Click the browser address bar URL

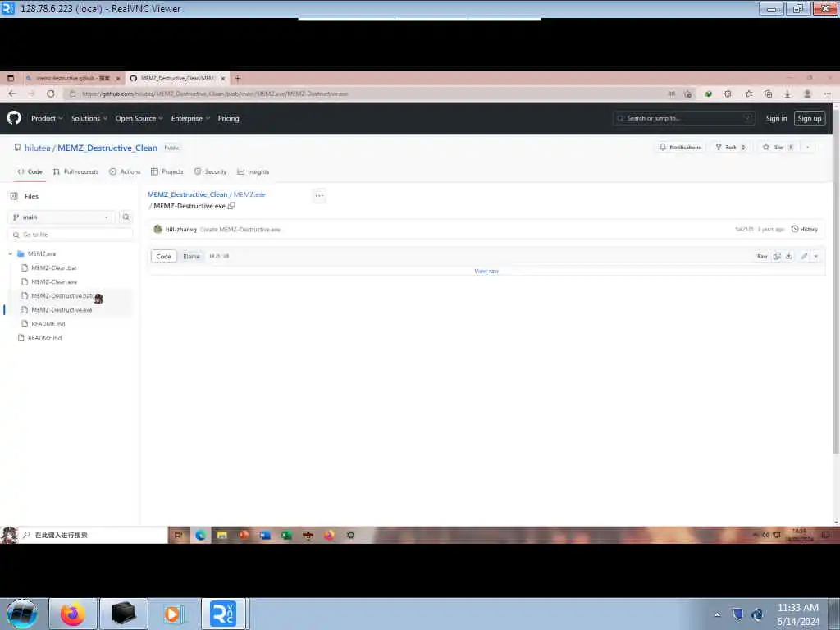tap(215, 94)
